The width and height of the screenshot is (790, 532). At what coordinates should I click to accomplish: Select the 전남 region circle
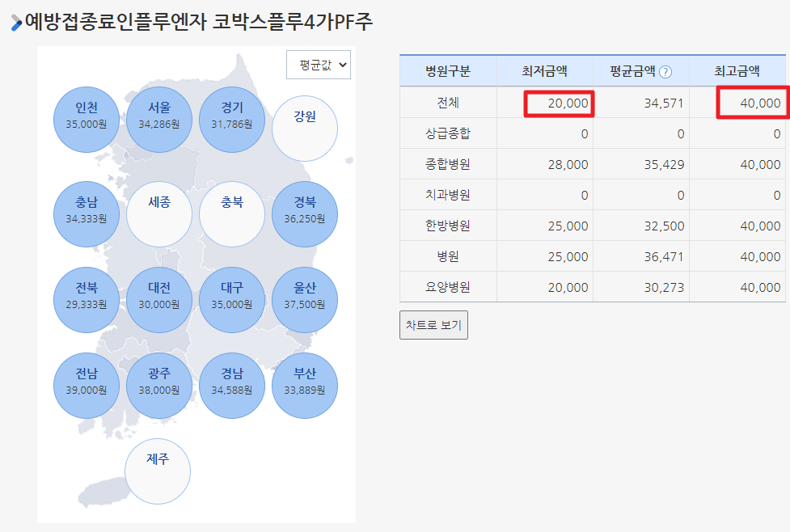coord(87,386)
